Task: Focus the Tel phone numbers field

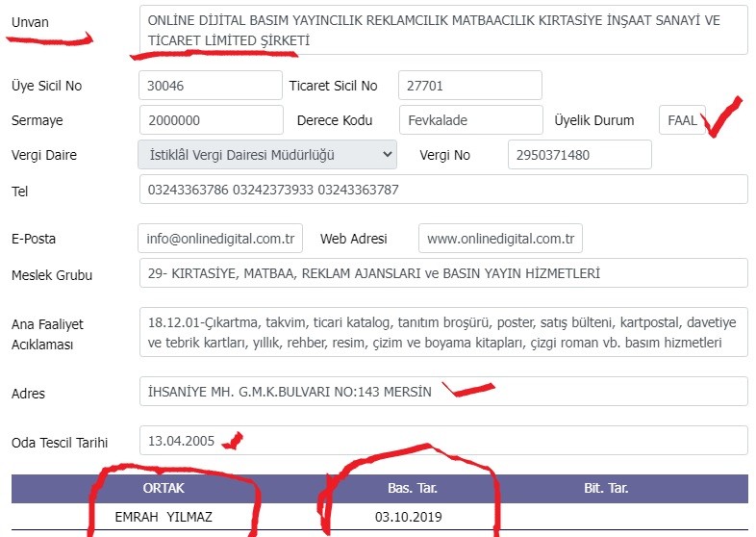Action: pyautogui.click(x=443, y=190)
